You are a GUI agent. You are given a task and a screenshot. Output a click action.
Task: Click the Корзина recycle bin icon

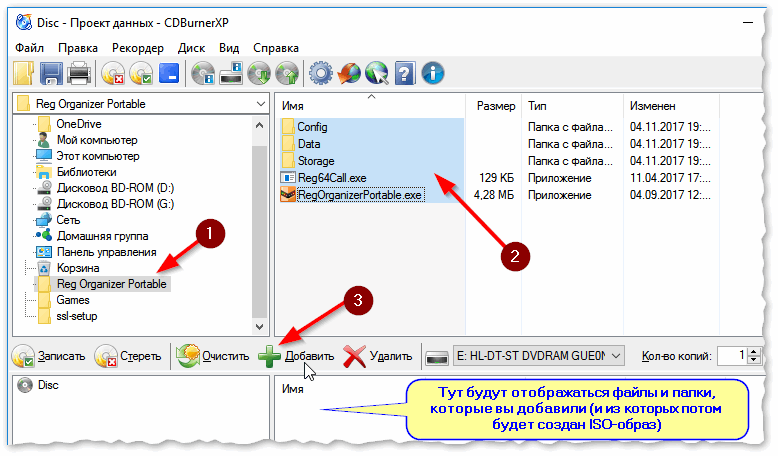point(44,268)
